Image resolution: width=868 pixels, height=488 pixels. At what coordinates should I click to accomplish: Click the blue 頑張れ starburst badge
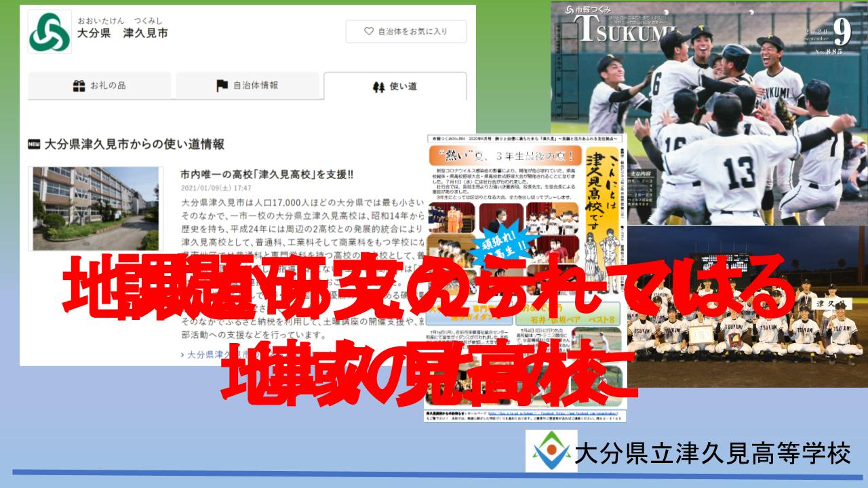point(502,245)
